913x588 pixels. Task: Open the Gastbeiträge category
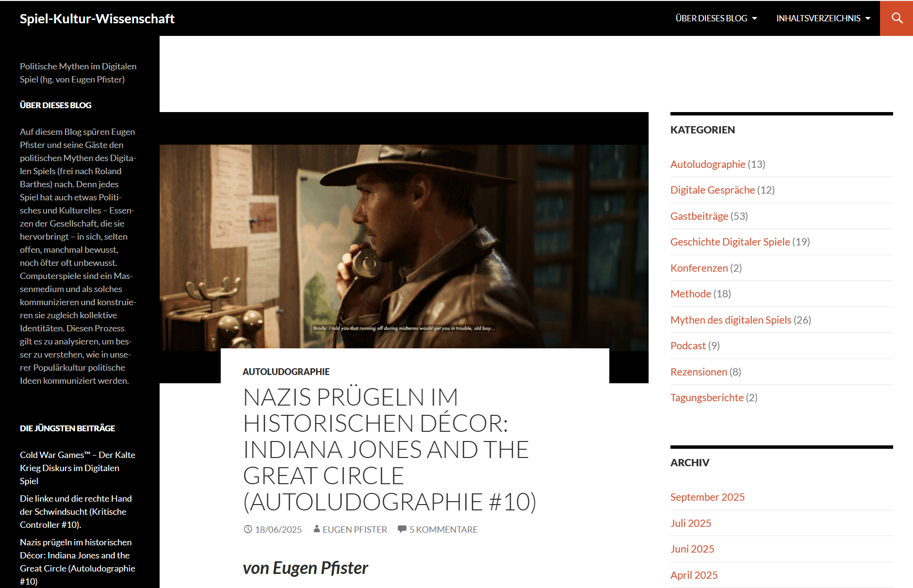[x=699, y=216]
